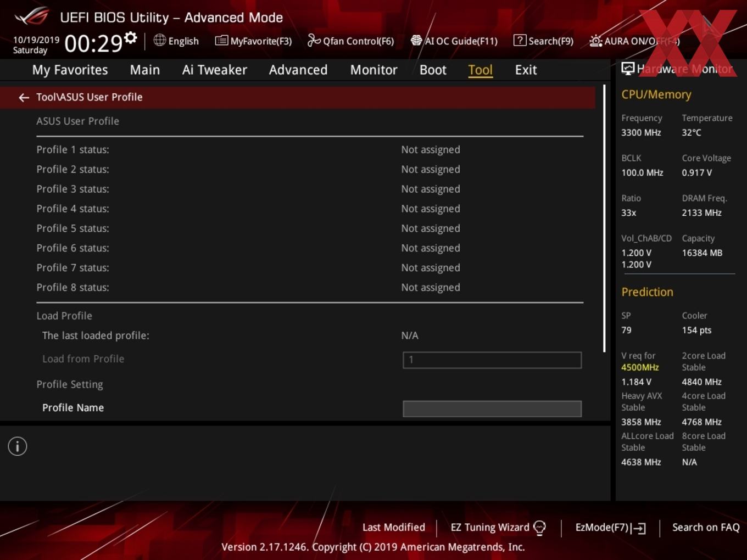Switch to the Main tab
Image resolution: width=747 pixels, height=560 pixels.
145,70
